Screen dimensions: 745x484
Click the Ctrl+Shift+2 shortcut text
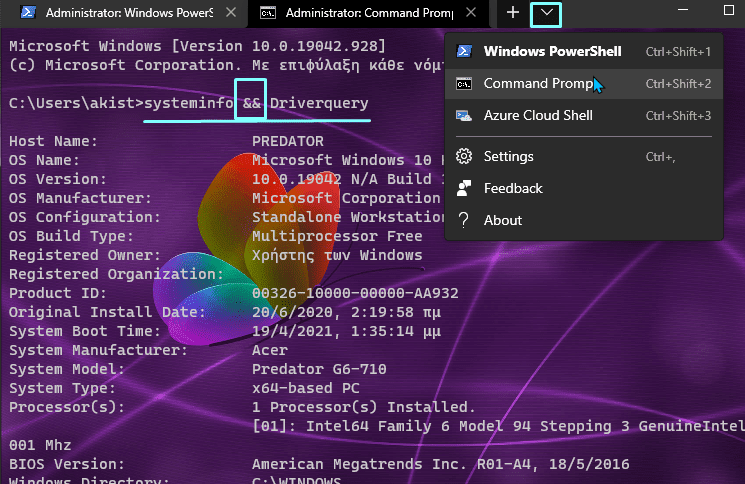coord(678,84)
